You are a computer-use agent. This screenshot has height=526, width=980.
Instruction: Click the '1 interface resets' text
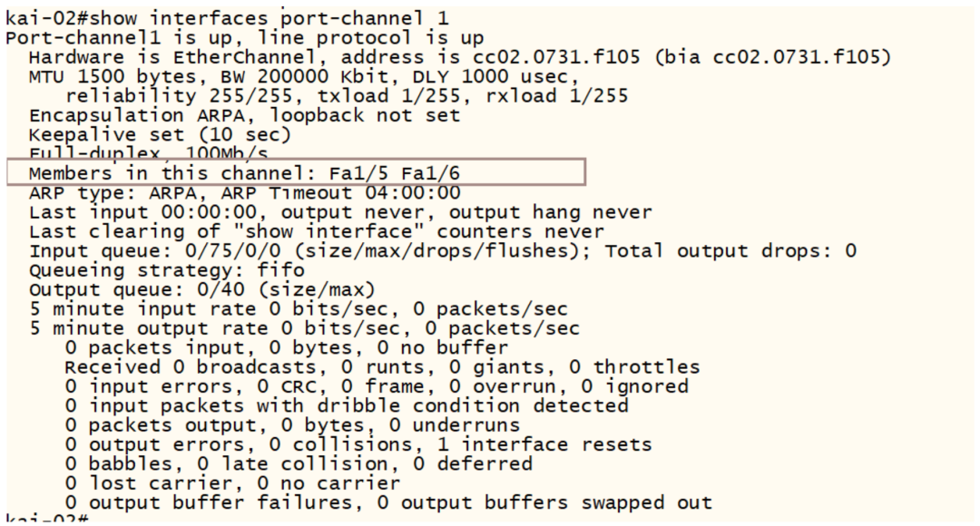pos(544,444)
